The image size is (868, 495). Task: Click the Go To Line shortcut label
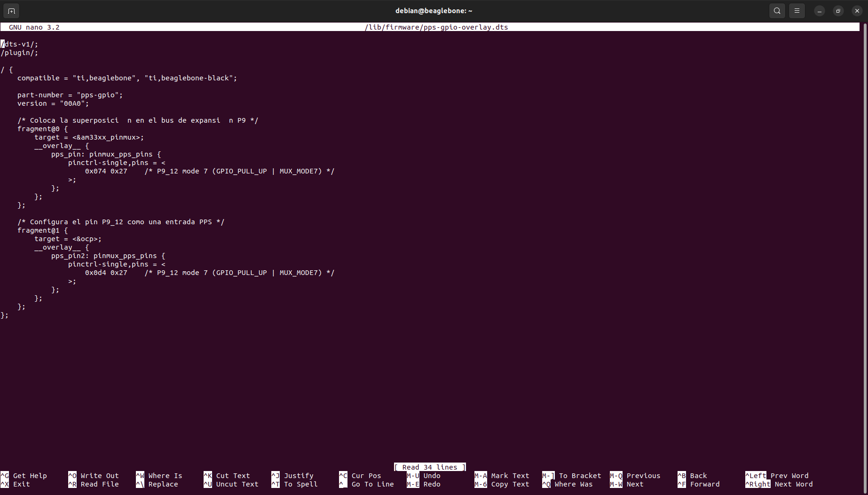[372, 484]
